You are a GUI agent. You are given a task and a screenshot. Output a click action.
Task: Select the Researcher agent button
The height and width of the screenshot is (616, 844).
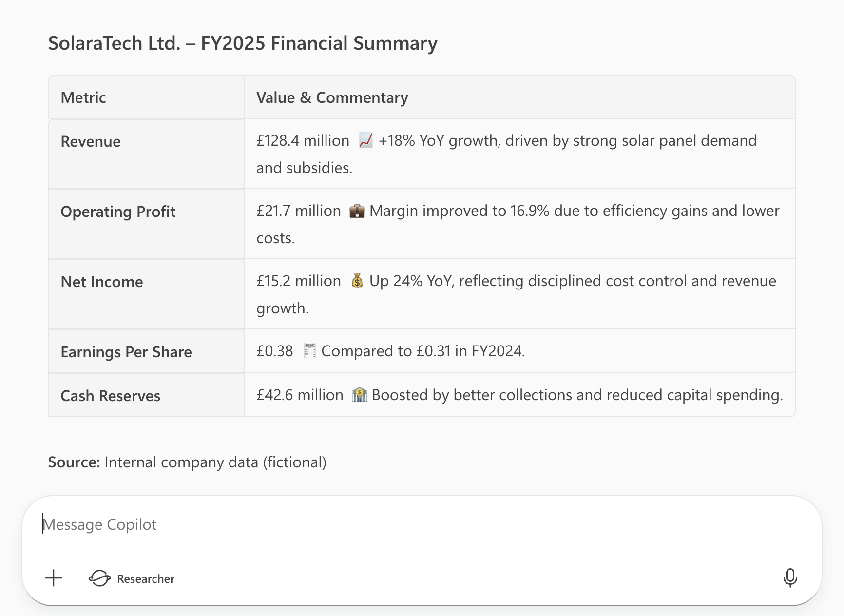[132, 578]
